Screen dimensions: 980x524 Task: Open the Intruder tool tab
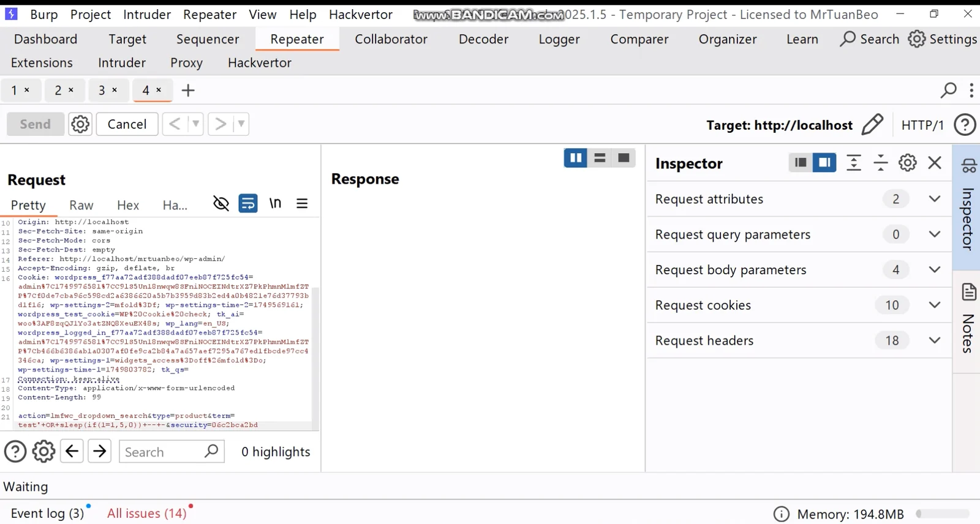pyautogui.click(x=122, y=63)
